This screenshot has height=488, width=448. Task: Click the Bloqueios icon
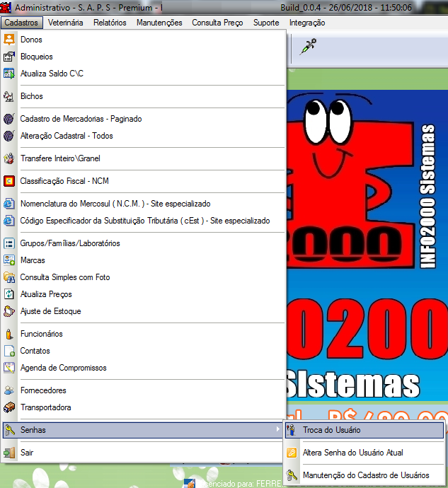(9, 57)
